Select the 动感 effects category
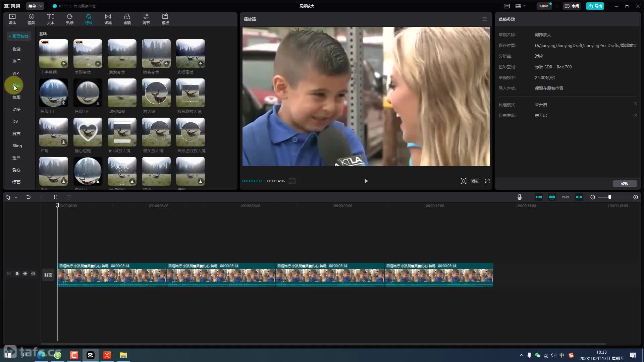 pos(16,109)
